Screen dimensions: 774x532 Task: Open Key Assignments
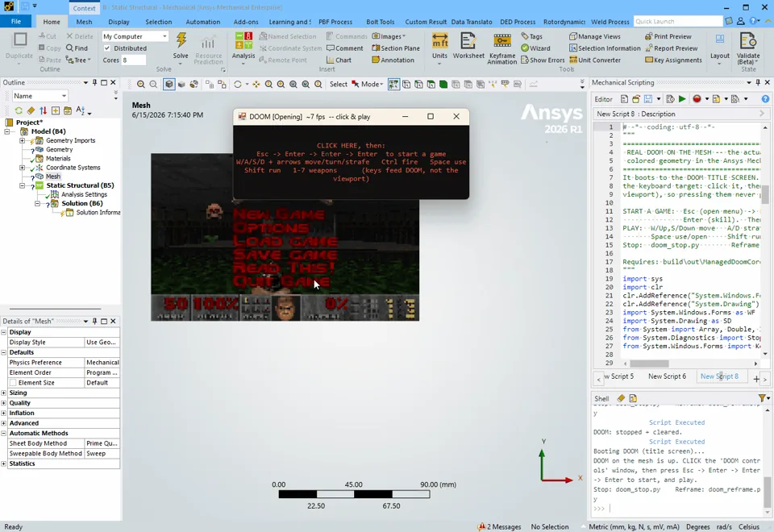673,60
